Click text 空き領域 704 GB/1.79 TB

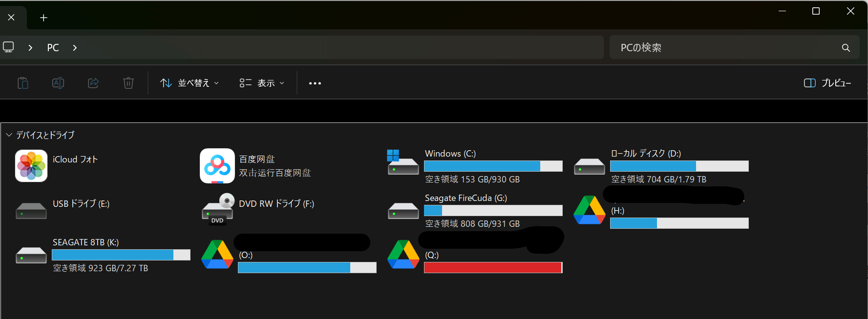[659, 179]
